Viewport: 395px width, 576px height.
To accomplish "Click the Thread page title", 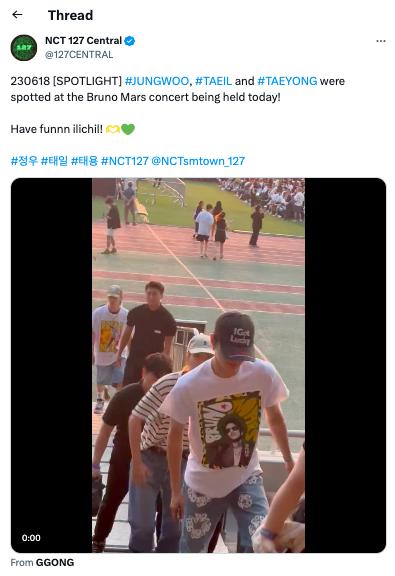I will pyautogui.click(x=70, y=15).
